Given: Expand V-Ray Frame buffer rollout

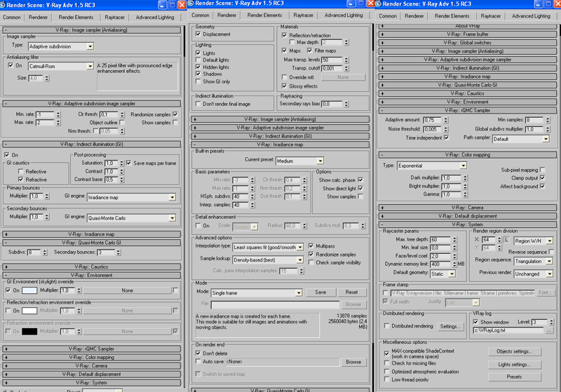Looking at the screenshot, I should 468,34.
